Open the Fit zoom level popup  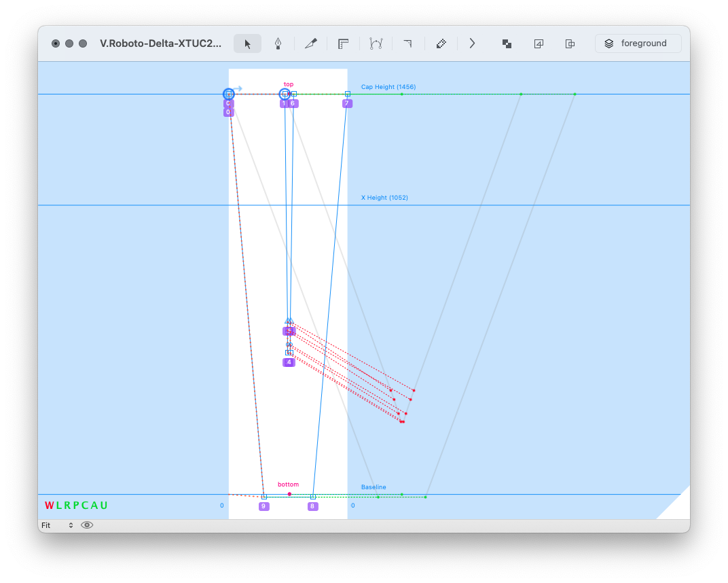57,525
